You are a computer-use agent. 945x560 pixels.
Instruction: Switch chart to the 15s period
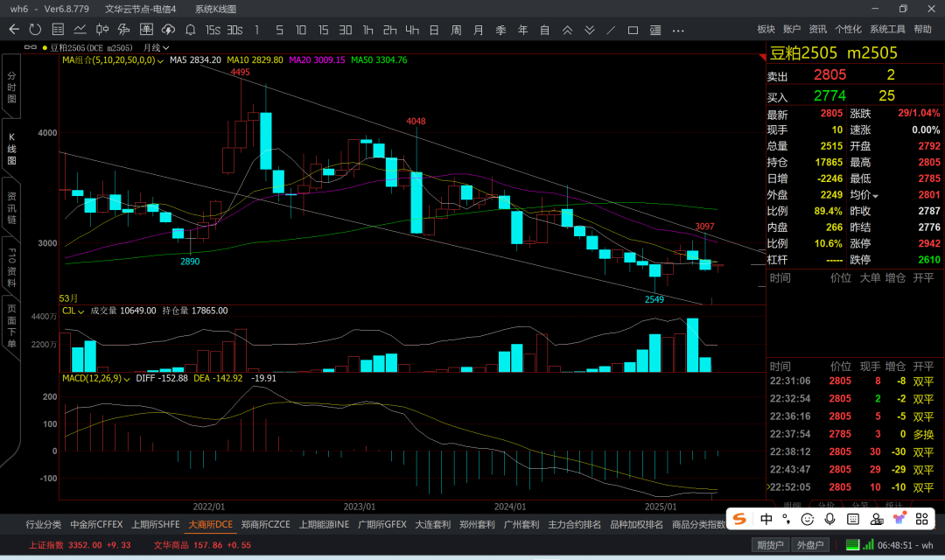click(x=213, y=30)
